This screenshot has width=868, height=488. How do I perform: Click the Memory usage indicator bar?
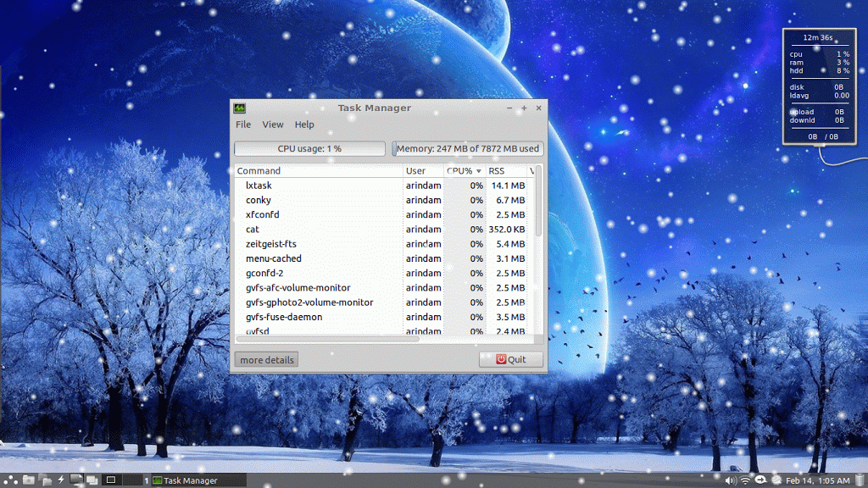[x=467, y=147]
